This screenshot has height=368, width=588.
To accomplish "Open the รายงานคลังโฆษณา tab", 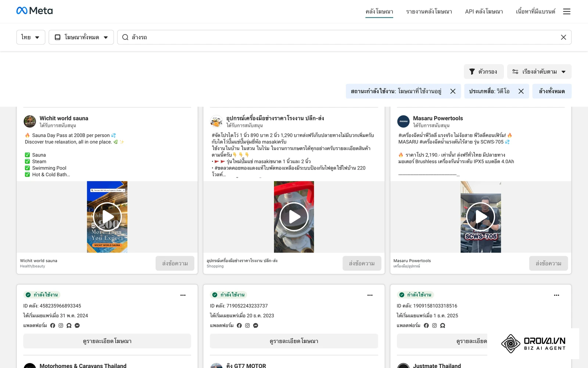I will click(429, 11).
